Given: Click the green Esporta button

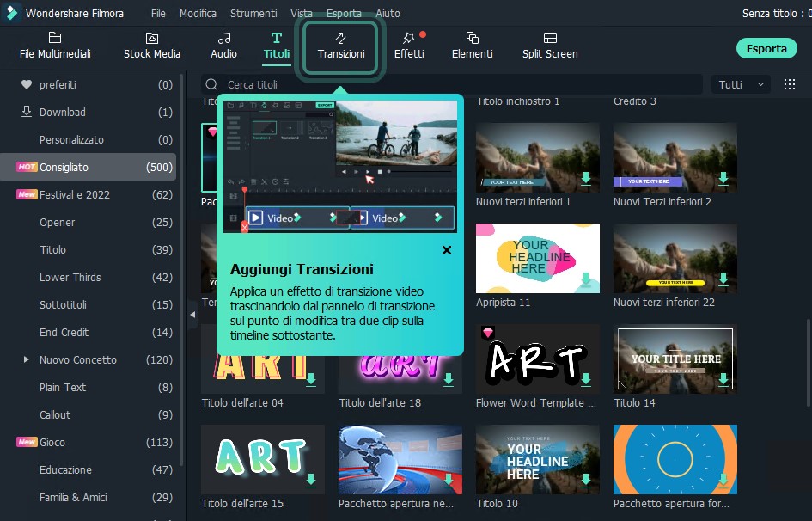Looking at the screenshot, I should (x=766, y=48).
